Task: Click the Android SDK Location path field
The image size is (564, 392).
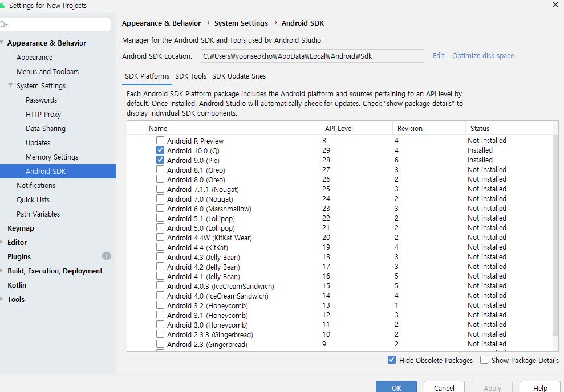Action: pos(312,56)
